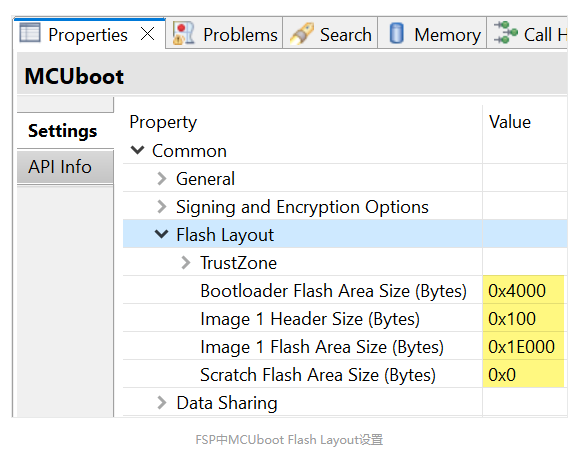Select Image 1 Flash Area Size (Bytes) label
Image resolution: width=579 pixels, height=459 pixels.
click(x=322, y=347)
